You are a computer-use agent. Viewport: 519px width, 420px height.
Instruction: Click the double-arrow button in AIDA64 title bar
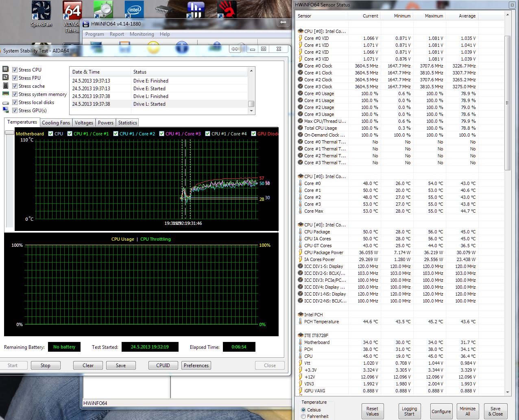tap(235, 49)
